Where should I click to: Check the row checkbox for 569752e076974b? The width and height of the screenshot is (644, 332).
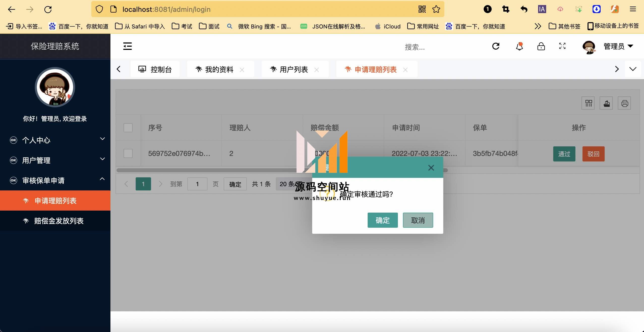coord(128,153)
